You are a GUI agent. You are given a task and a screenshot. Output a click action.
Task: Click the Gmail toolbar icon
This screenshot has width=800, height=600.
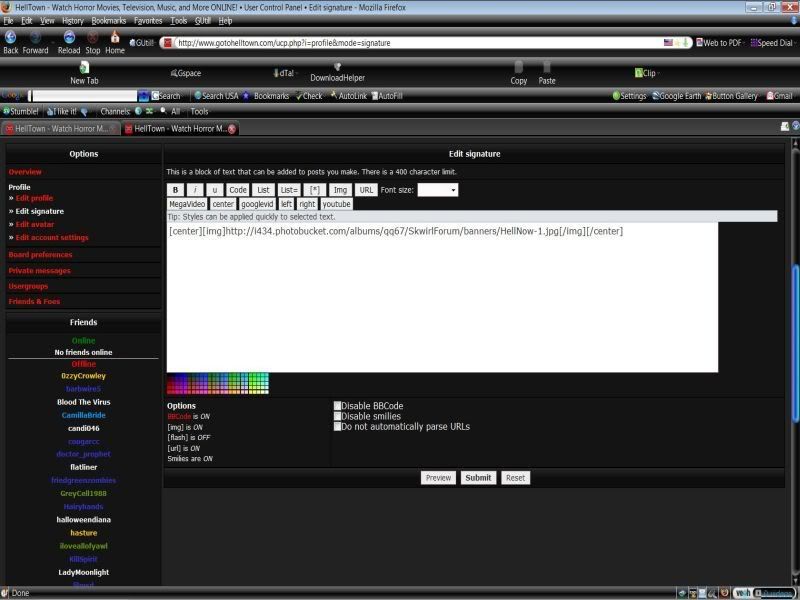tap(780, 96)
